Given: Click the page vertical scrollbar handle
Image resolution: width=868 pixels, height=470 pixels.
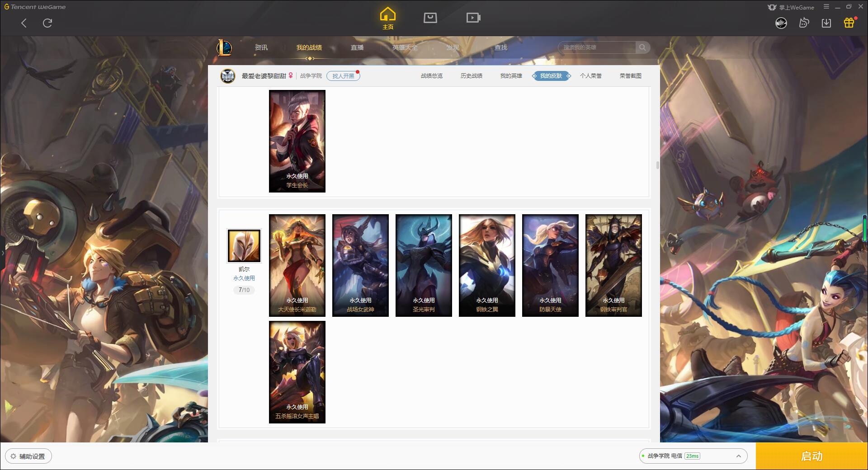Looking at the screenshot, I should [657, 165].
